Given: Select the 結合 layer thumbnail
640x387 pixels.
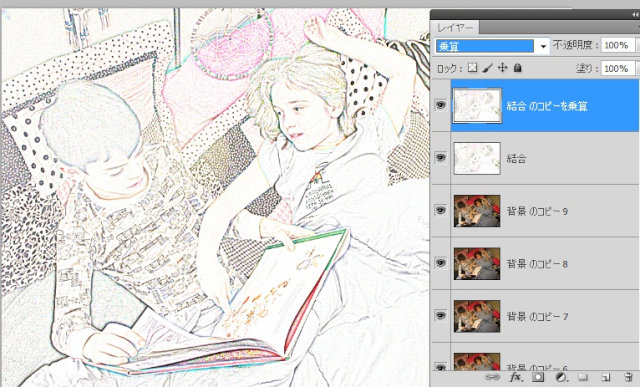Looking at the screenshot, I should point(477,158).
